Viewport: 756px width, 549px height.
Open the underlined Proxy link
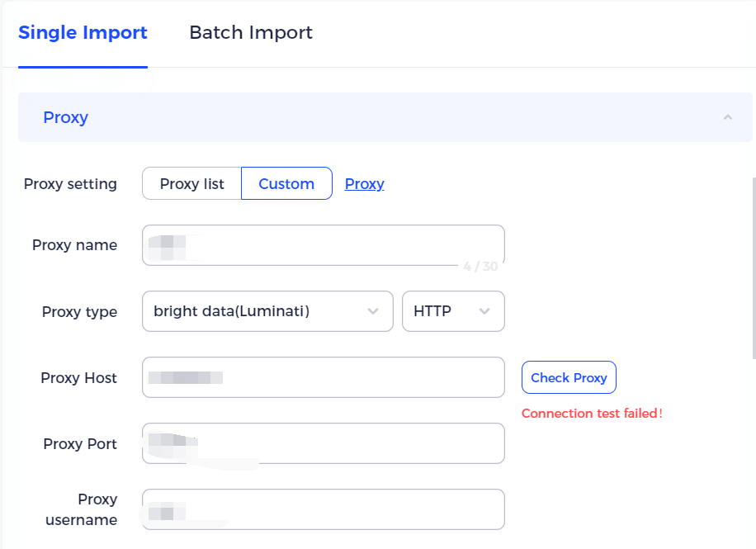tap(364, 183)
